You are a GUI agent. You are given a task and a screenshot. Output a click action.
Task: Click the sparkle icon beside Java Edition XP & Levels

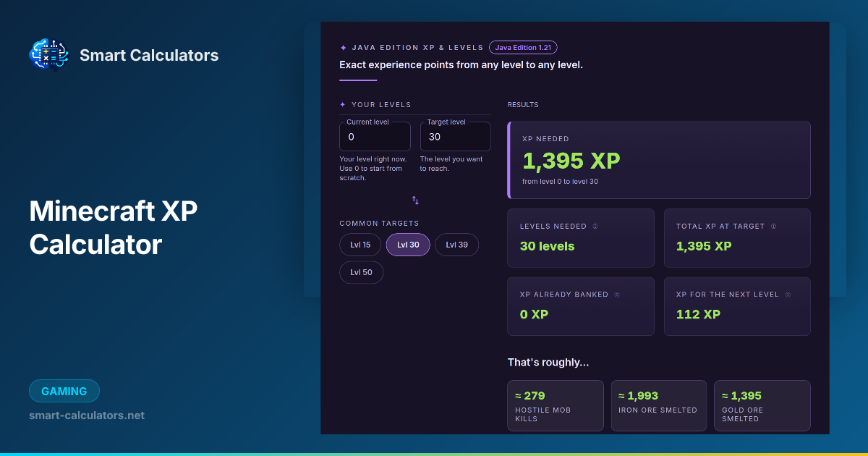(x=343, y=48)
